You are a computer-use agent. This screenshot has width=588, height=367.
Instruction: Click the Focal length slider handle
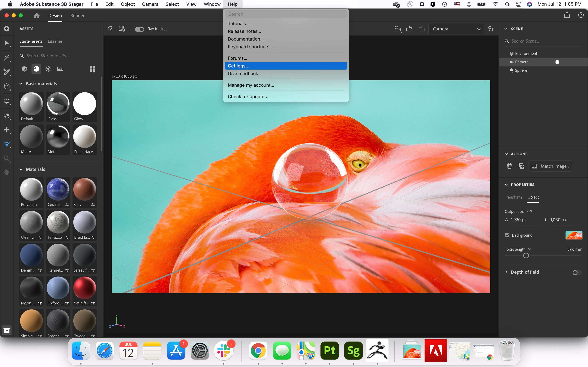pyautogui.click(x=526, y=256)
